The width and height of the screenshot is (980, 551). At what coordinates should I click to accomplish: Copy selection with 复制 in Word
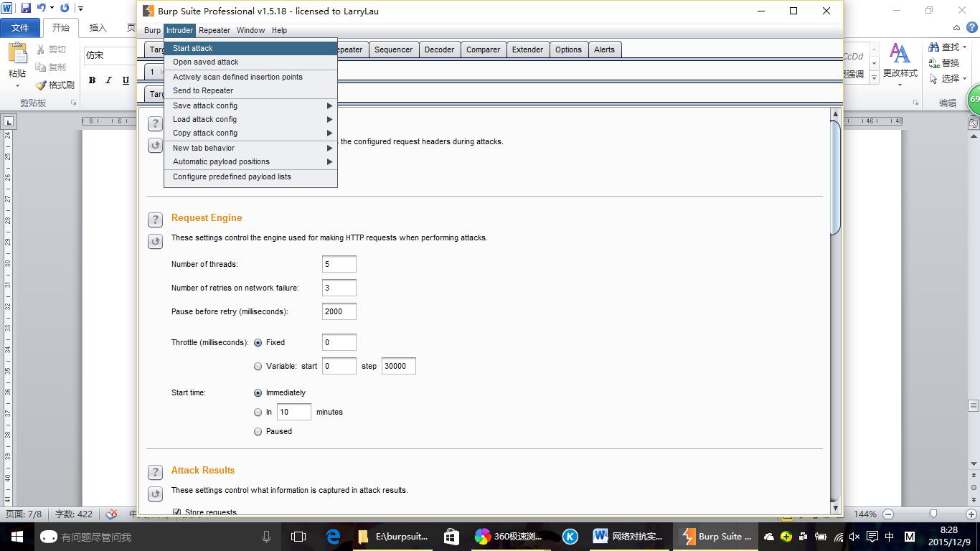point(51,67)
